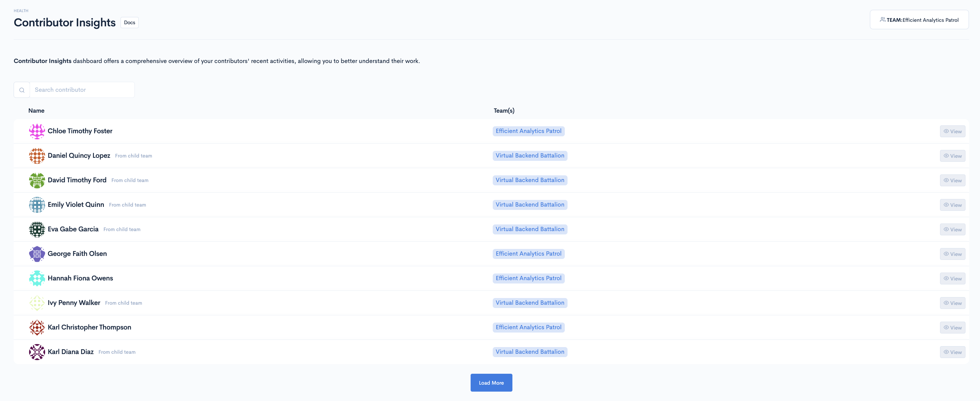The width and height of the screenshot is (980, 401).
Task: Click Karl Diana Diaz's avatar
Action: click(37, 352)
